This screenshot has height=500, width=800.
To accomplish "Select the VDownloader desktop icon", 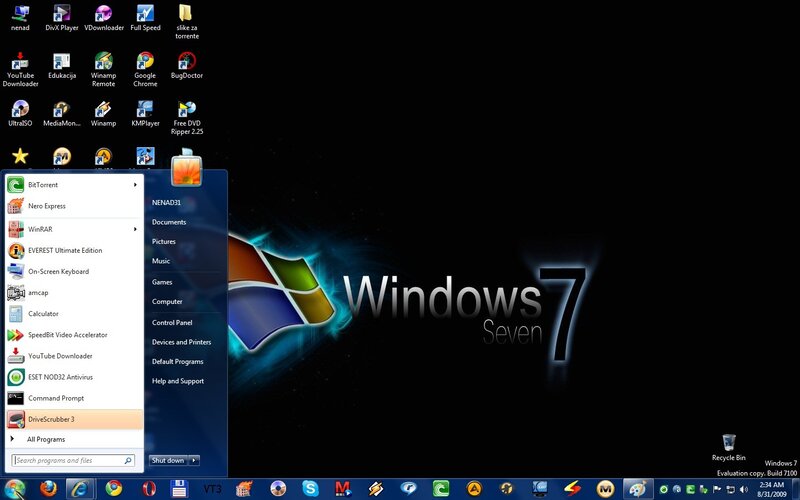I will 104,18.
